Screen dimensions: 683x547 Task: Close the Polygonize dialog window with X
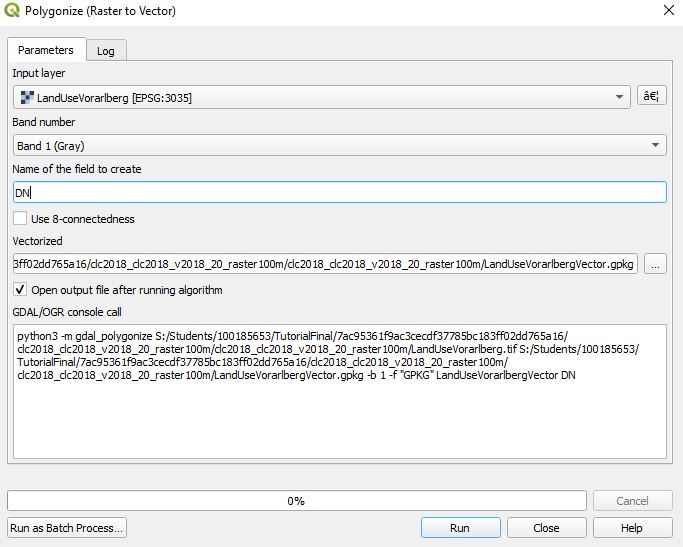[x=667, y=11]
